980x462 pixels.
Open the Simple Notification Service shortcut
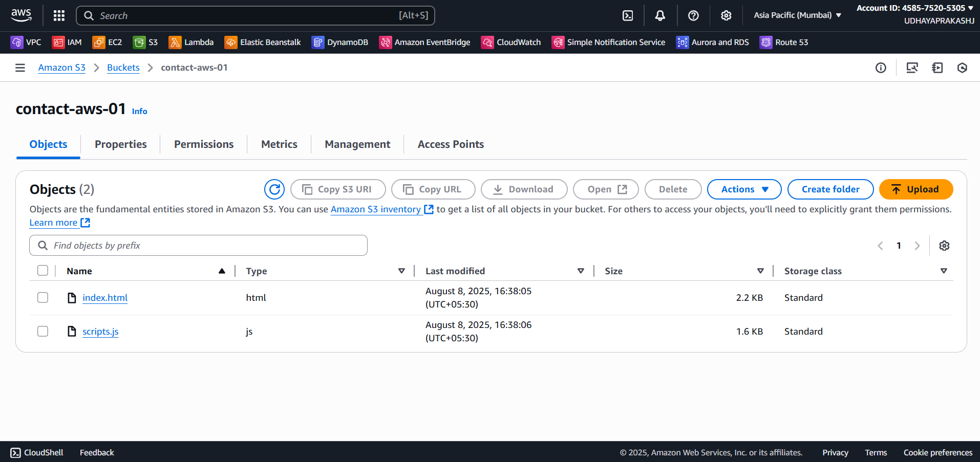coord(608,42)
